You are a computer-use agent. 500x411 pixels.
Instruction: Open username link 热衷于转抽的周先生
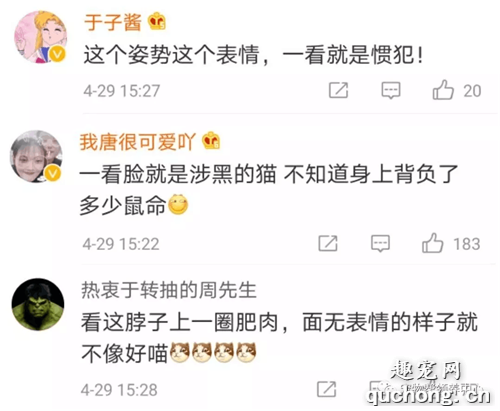click(169, 290)
